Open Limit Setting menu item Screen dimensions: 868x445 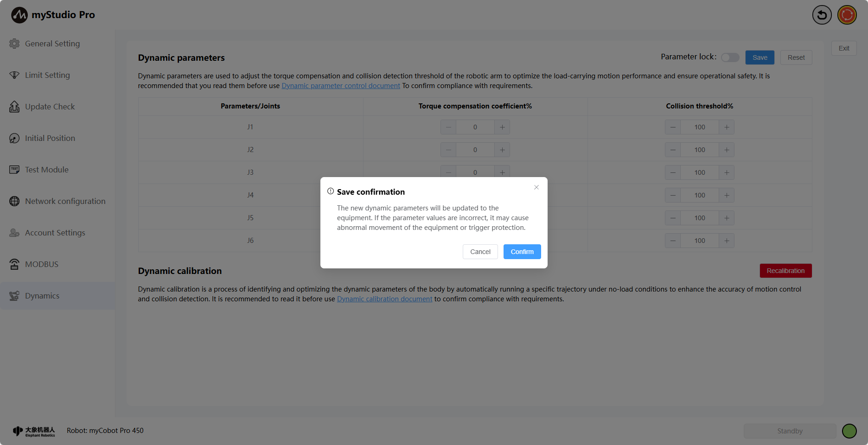coord(47,75)
